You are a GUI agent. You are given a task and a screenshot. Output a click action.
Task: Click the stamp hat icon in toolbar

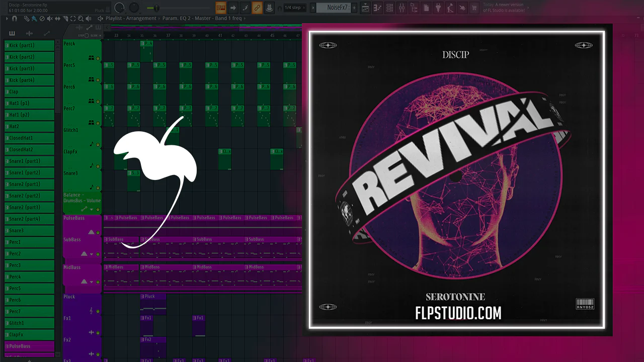tap(269, 8)
